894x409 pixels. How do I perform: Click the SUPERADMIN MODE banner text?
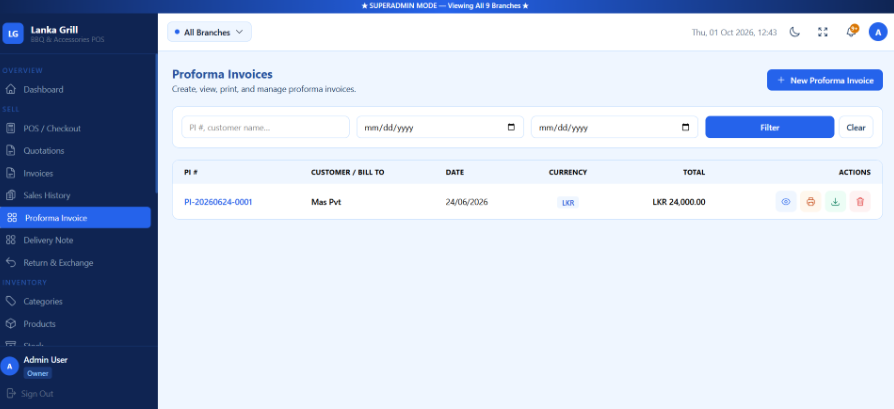click(x=445, y=6)
